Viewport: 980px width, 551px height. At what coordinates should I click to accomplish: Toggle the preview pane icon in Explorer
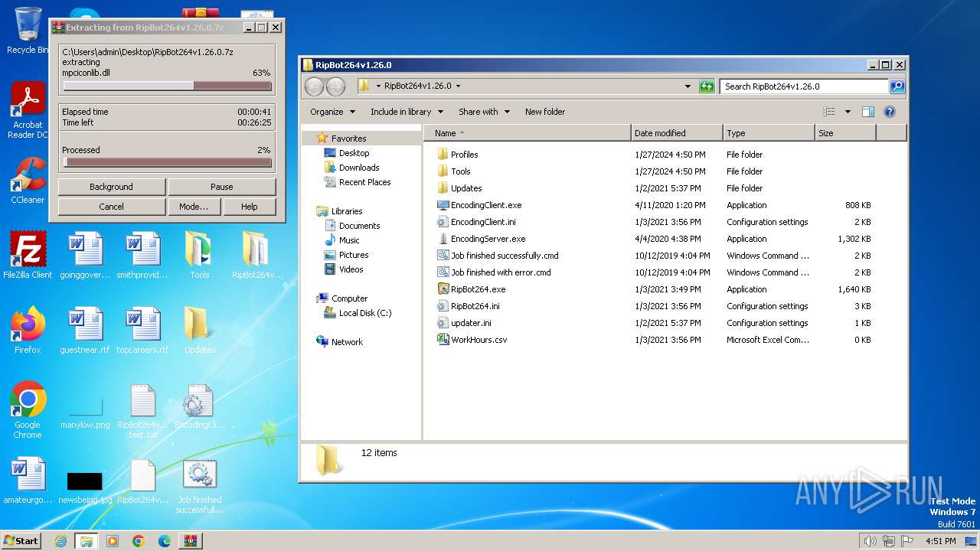pos(867,112)
